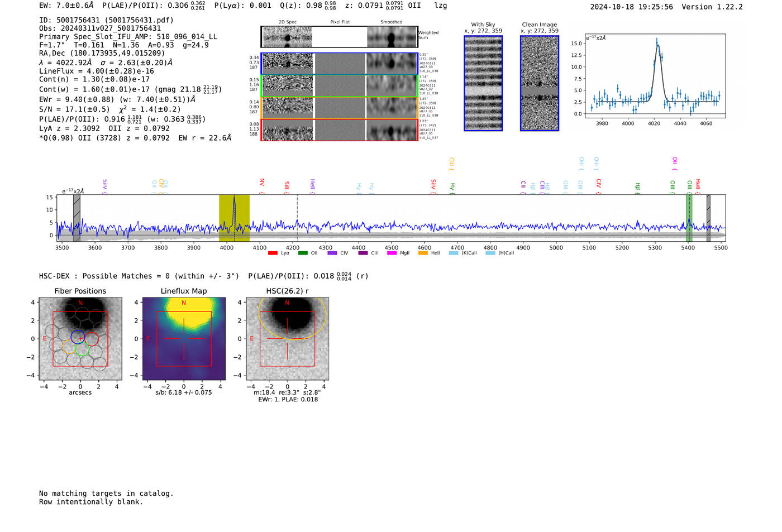The height and width of the screenshot is (532, 782).
Task: Click the 'λ = 4022.92Å' line
Action: tap(106, 63)
